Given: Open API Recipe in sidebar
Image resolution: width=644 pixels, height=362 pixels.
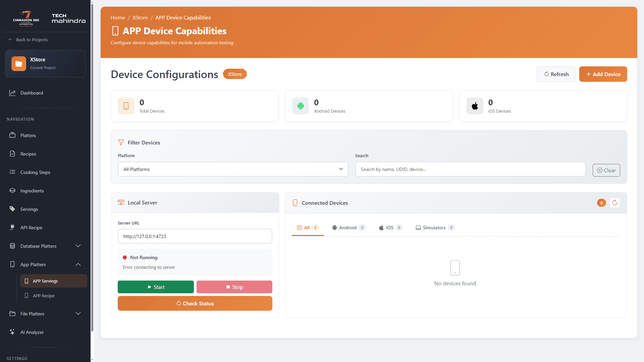Looking at the screenshot, I should (x=45, y=228).
